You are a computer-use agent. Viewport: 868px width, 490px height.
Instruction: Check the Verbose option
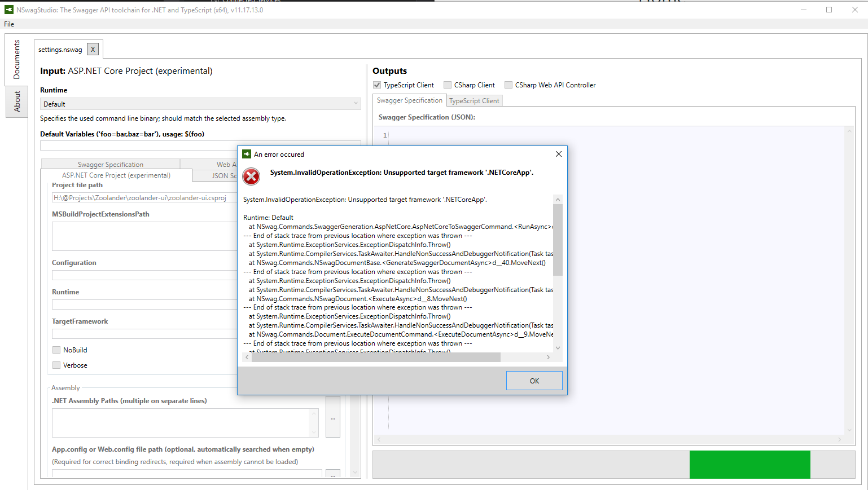(x=56, y=365)
